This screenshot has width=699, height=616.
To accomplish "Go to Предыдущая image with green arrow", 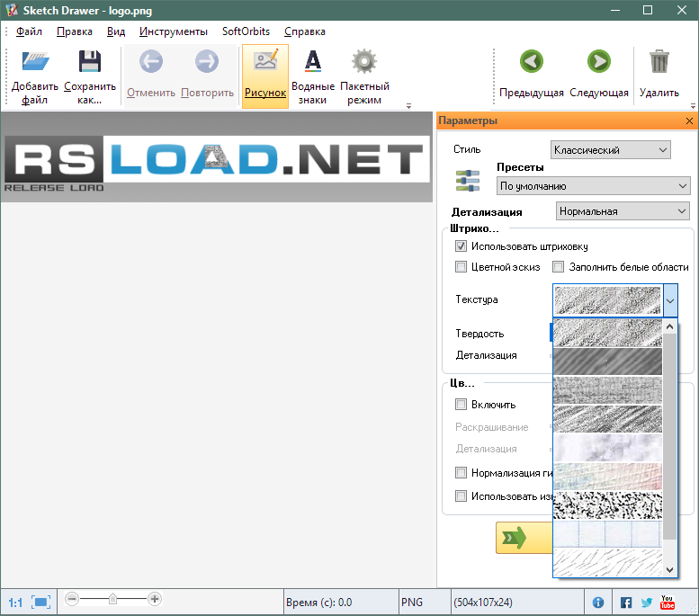I will 532,61.
